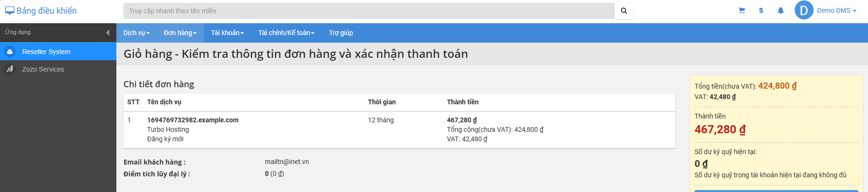Click the Zozo Services sidebar icon
Image resolution: width=868 pixels, height=192 pixels.
pyautogui.click(x=10, y=69)
